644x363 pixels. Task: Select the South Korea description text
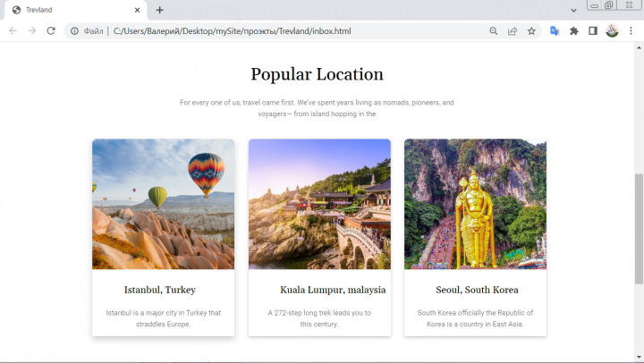(x=475, y=318)
